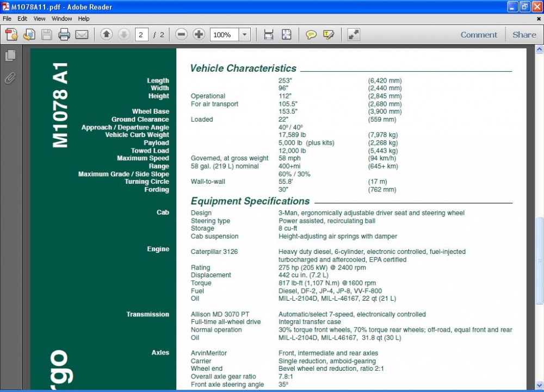Click the 'Wall-to-wall' turning circle text
544x392 pixels.
coord(208,182)
